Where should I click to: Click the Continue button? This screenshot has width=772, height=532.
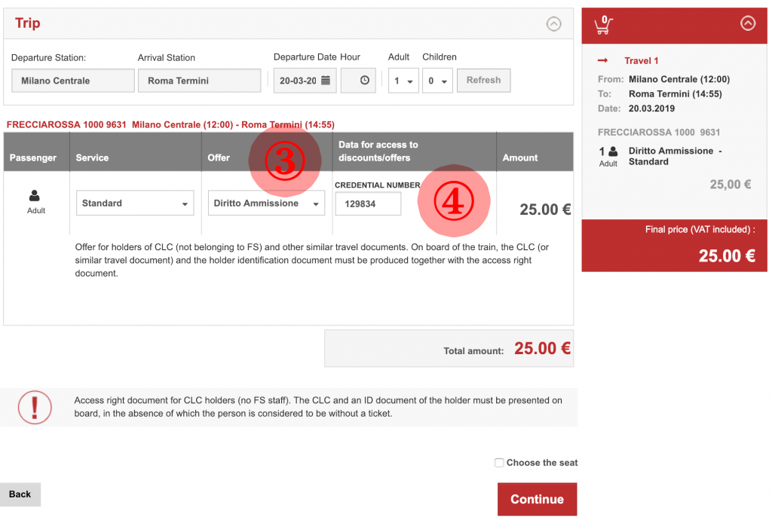tap(537, 499)
